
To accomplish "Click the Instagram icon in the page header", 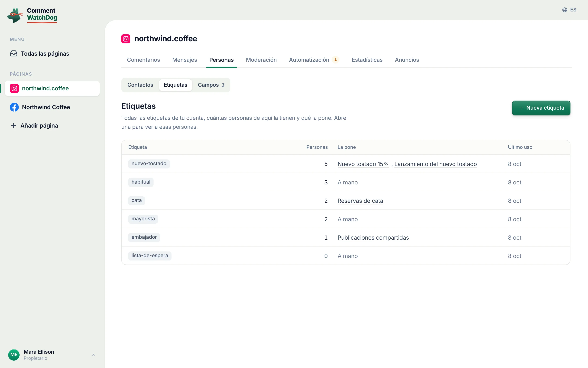I will 126,39.
